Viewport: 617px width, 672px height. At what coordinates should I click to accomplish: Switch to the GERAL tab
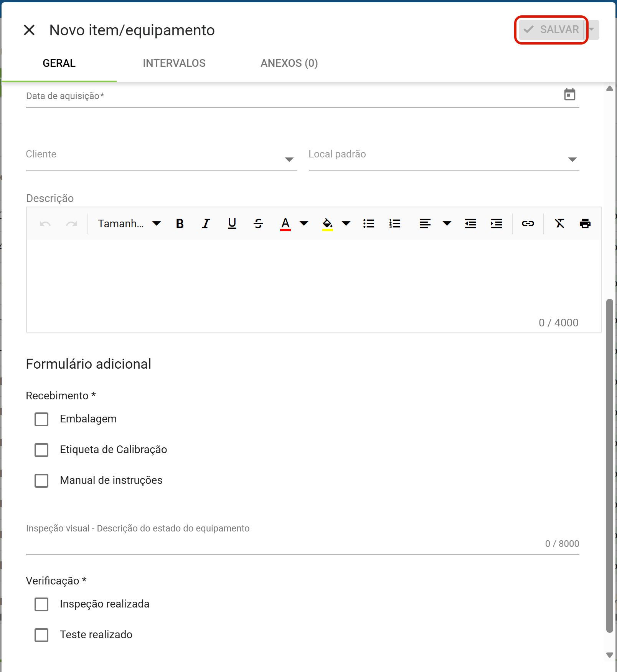pos(59,63)
